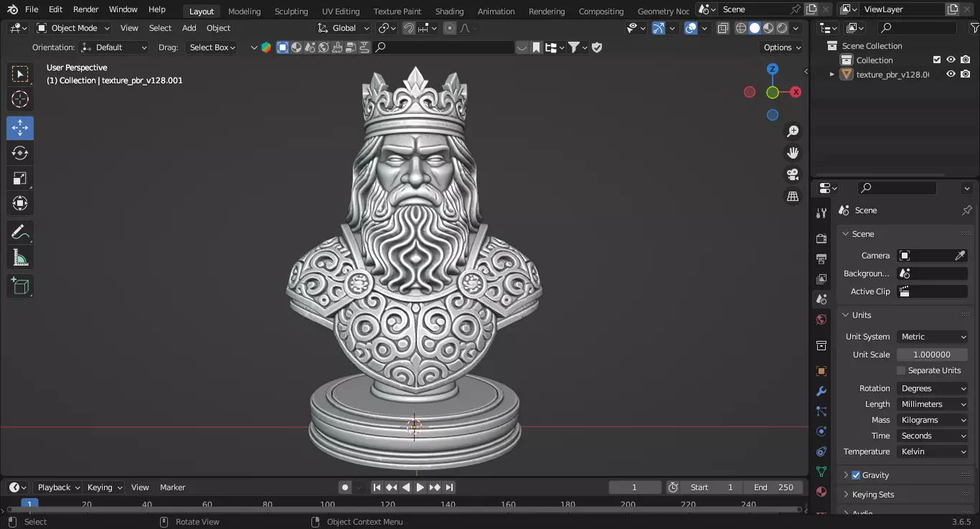This screenshot has width=980, height=529.
Task: Choose the Transform tool
Action: 20,203
